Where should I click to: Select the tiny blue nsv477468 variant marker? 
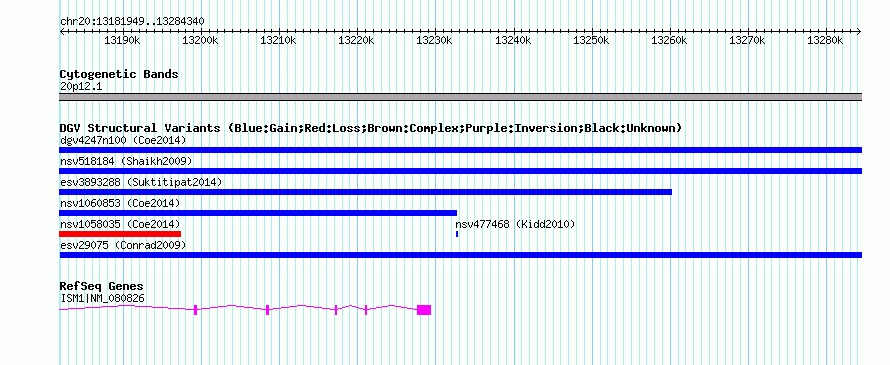[x=457, y=234]
